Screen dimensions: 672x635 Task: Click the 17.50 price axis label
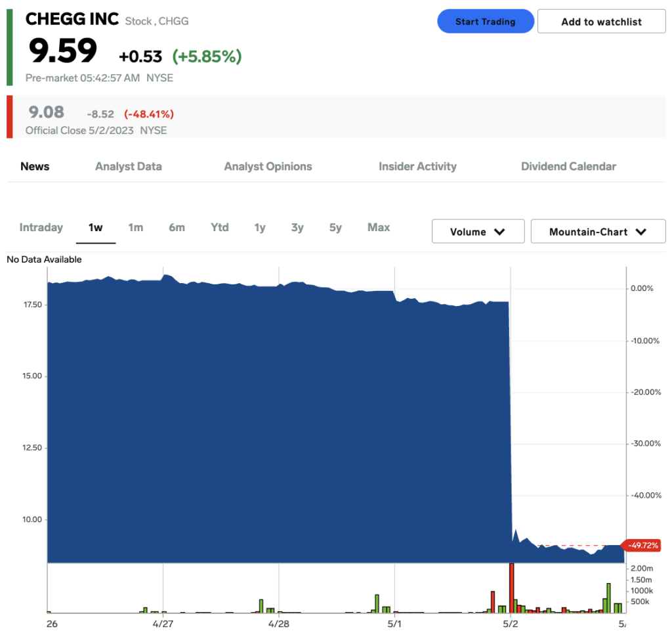[x=33, y=305]
